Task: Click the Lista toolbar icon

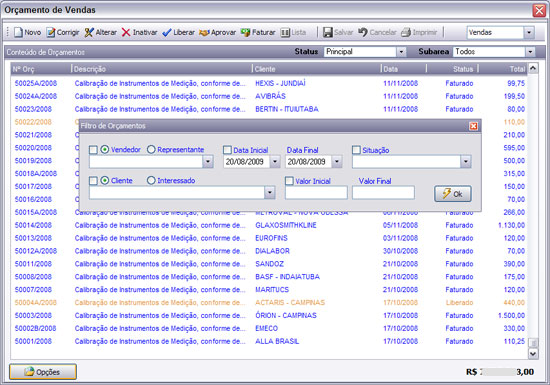Action: [285, 33]
